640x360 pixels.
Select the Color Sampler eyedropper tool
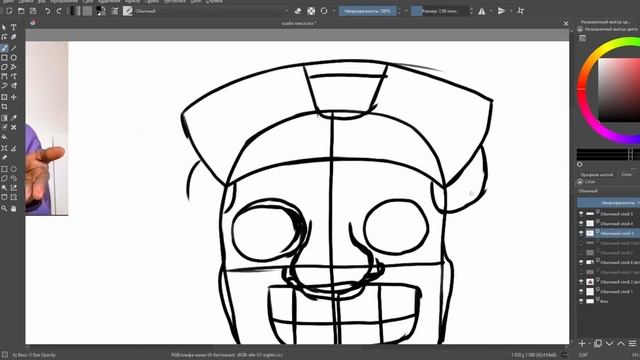(13, 118)
